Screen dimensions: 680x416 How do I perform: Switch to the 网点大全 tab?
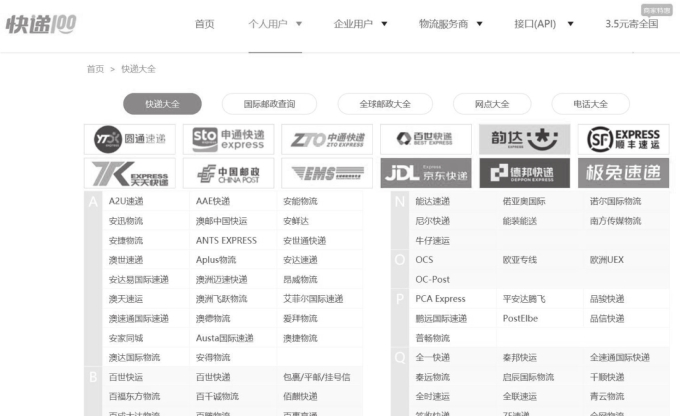click(x=492, y=104)
